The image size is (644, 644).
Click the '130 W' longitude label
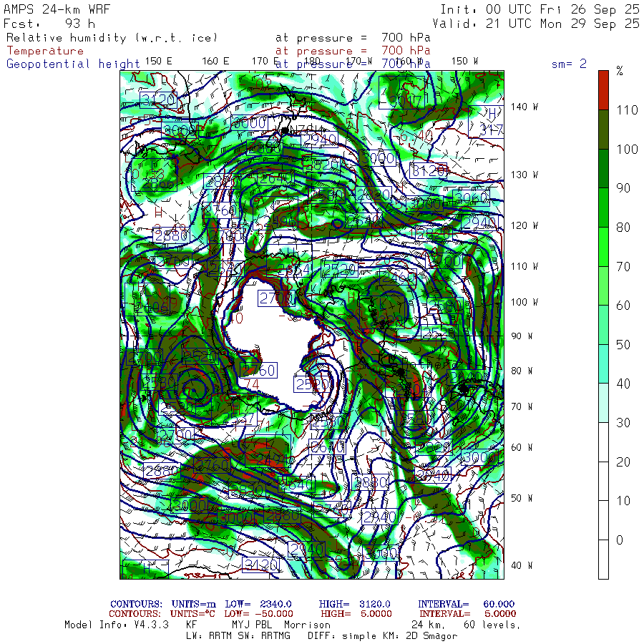coord(524,175)
